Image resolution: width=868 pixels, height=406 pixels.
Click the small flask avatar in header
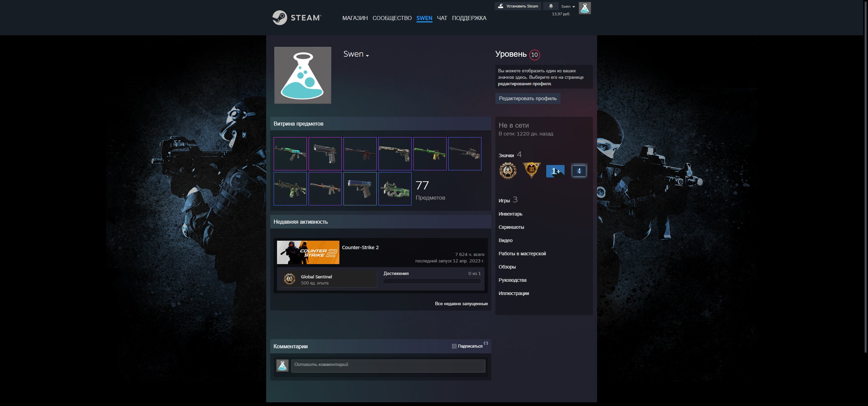(585, 8)
